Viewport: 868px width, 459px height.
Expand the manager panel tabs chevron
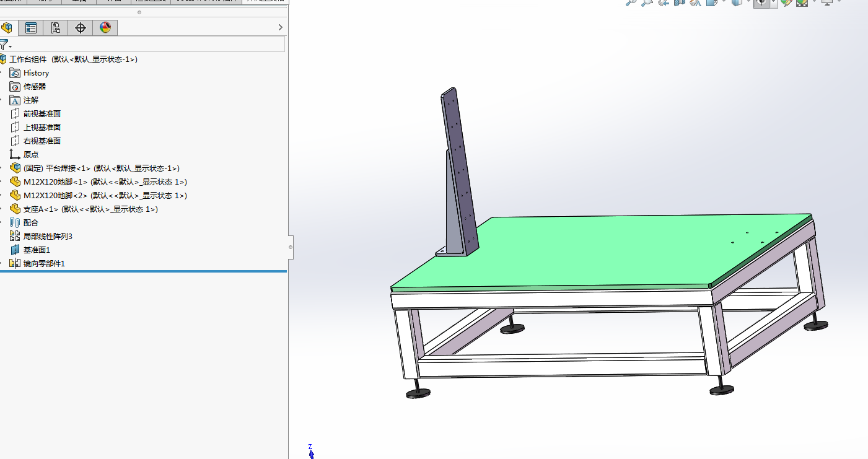[280, 27]
